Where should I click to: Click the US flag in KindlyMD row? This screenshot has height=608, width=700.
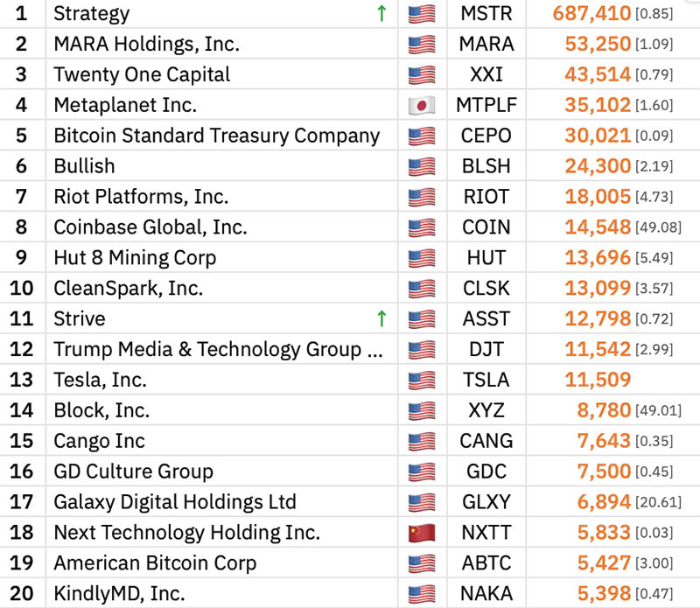coord(422,594)
